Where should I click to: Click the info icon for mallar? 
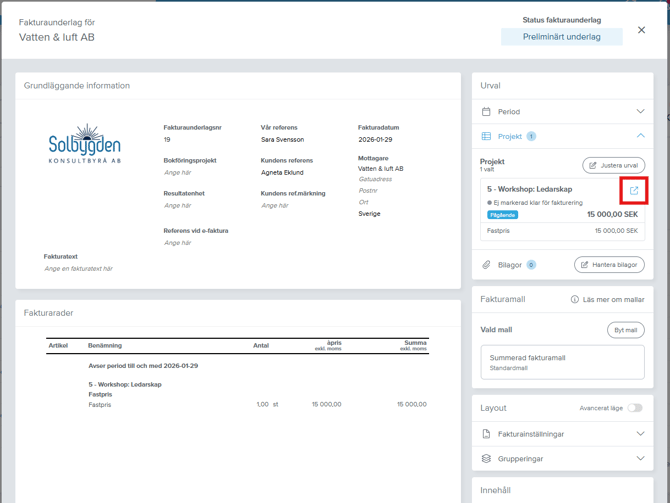[x=574, y=299]
